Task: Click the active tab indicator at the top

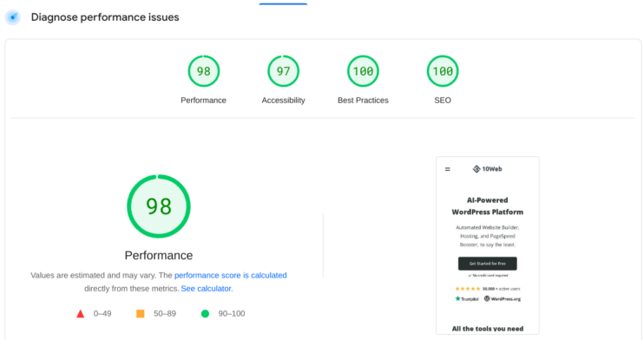Action: 283,3
